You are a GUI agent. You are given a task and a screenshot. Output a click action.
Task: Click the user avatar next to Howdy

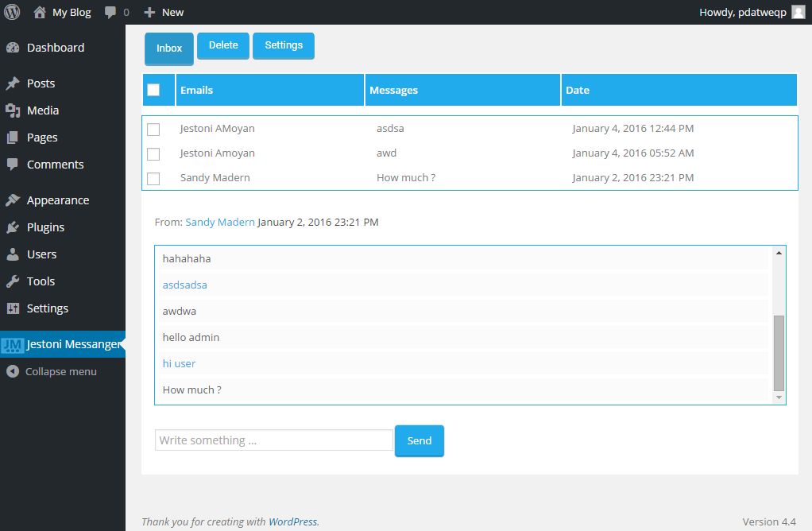point(798,12)
